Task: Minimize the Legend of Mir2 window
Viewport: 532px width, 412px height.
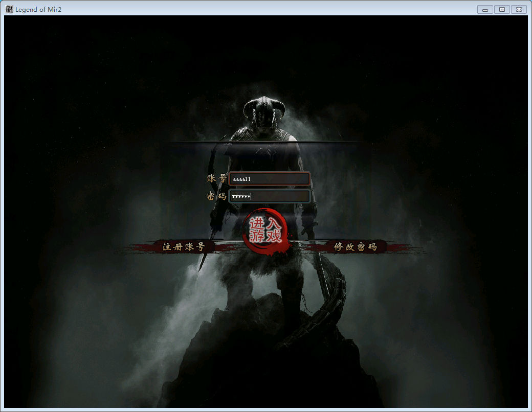Action: point(485,10)
